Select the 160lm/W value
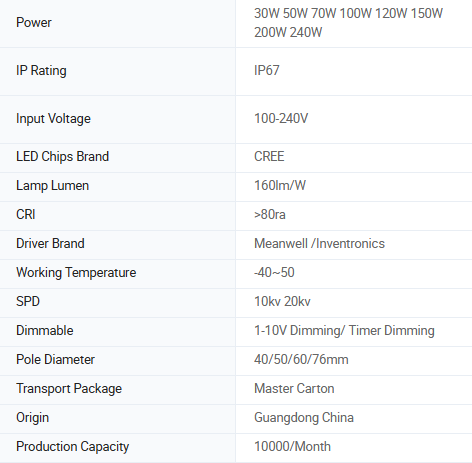This screenshot has height=463, width=472. 280,185
